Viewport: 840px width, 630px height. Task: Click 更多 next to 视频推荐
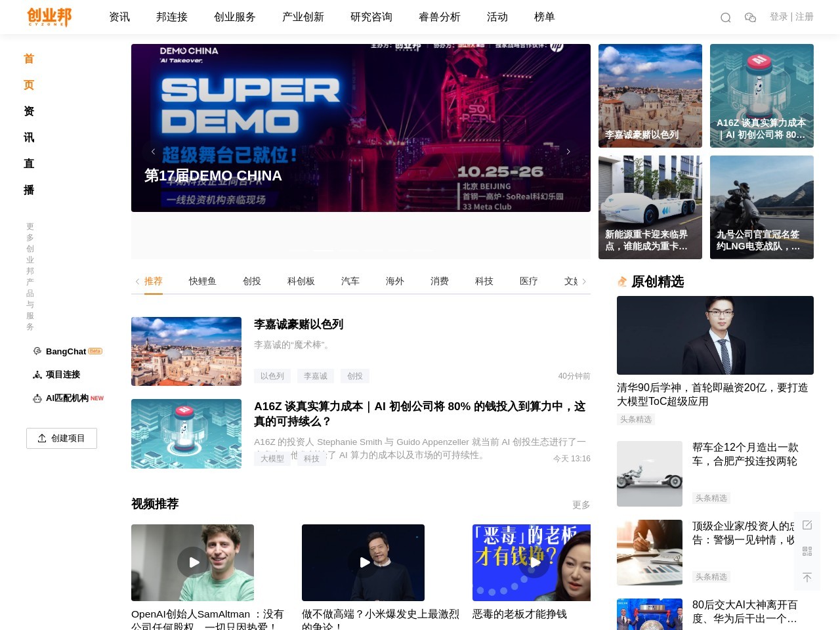(x=581, y=505)
